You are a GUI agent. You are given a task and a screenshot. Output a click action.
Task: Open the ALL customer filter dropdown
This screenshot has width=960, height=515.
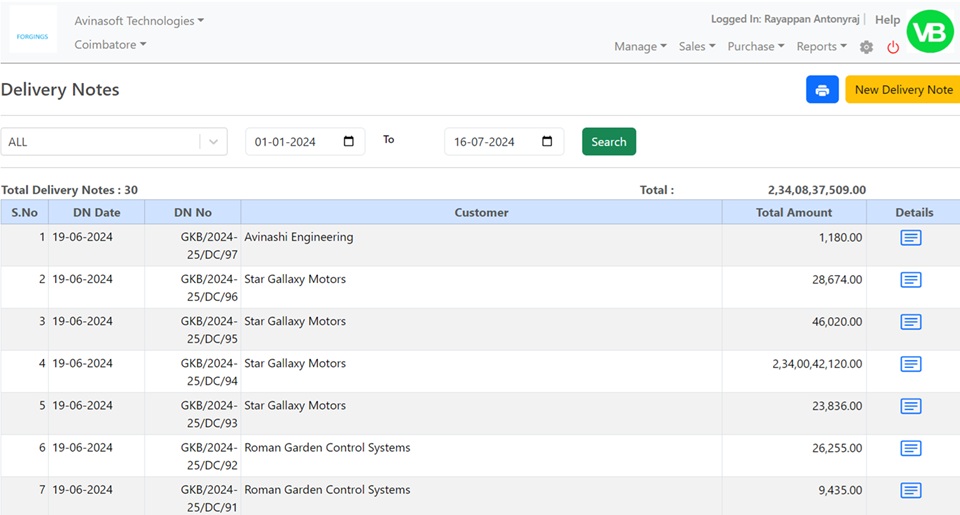(x=113, y=142)
